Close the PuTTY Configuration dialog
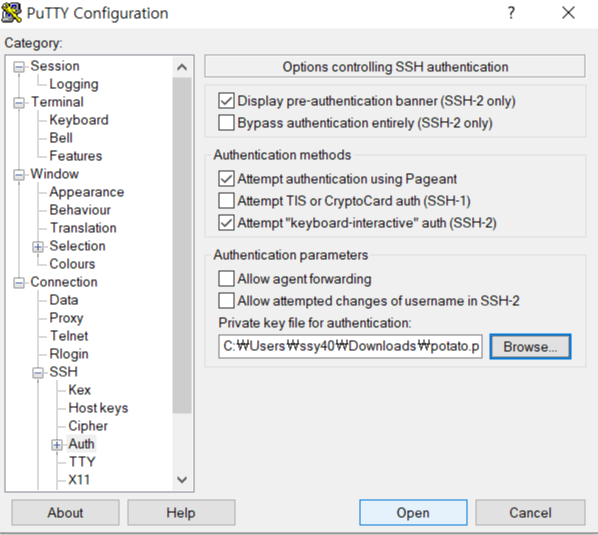 568,13
